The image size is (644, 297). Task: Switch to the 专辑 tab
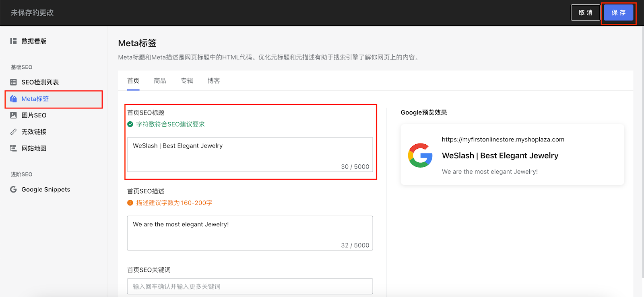[x=187, y=81]
